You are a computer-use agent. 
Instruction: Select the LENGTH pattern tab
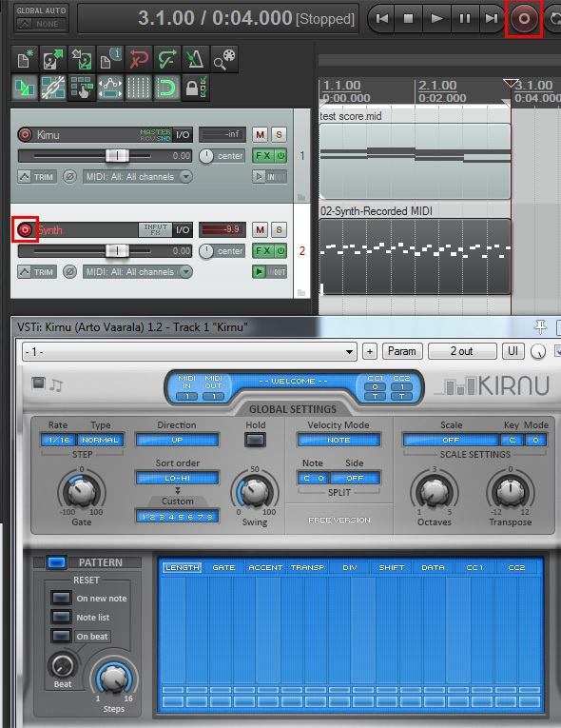click(182, 567)
